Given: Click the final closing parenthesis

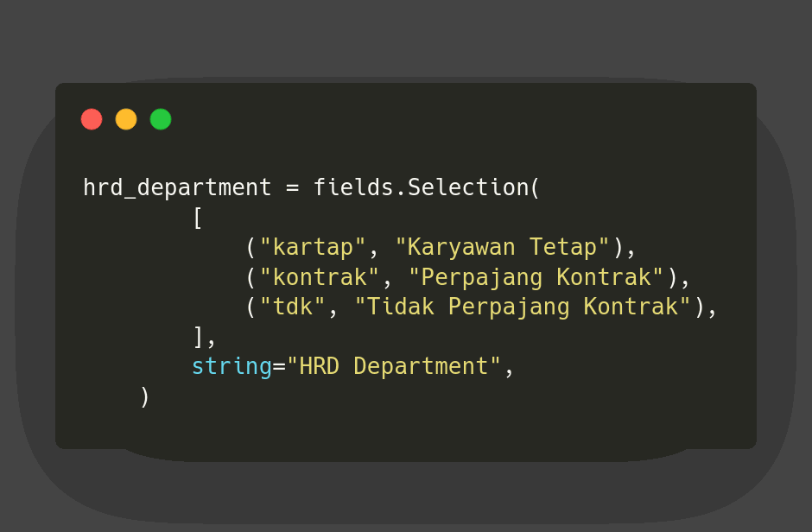Looking at the screenshot, I should tap(144, 396).
